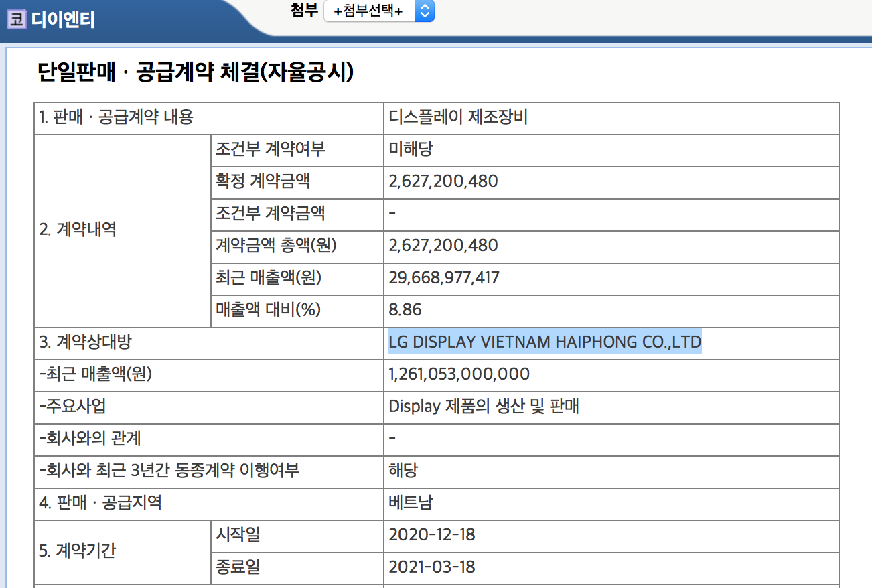This screenshot has width=872, height=588.
Task: Open the 첨부선택 attachment dropdown
Action: coord(379,11)
